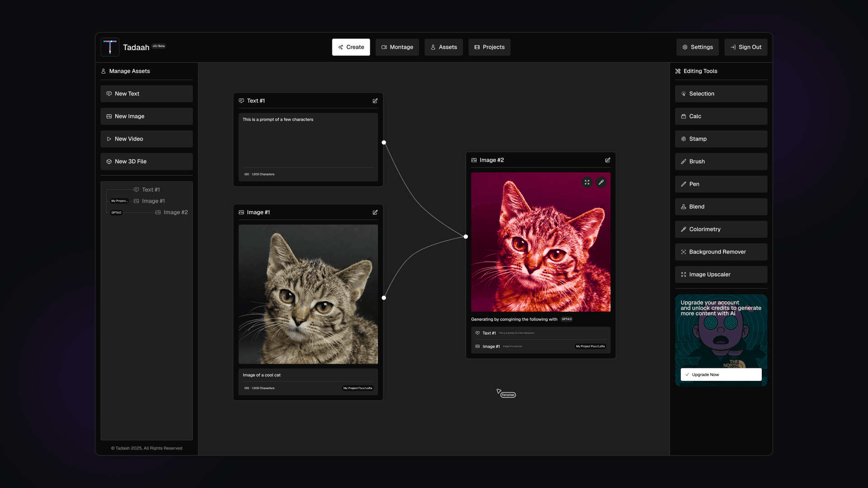This screenshot has width=868, height=488.
Task: Click the Ferryman collaborator cursor label
Action: (508, 395)
